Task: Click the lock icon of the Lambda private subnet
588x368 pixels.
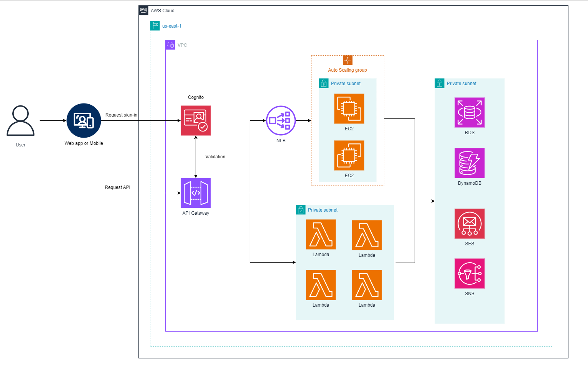Action: 301,210
